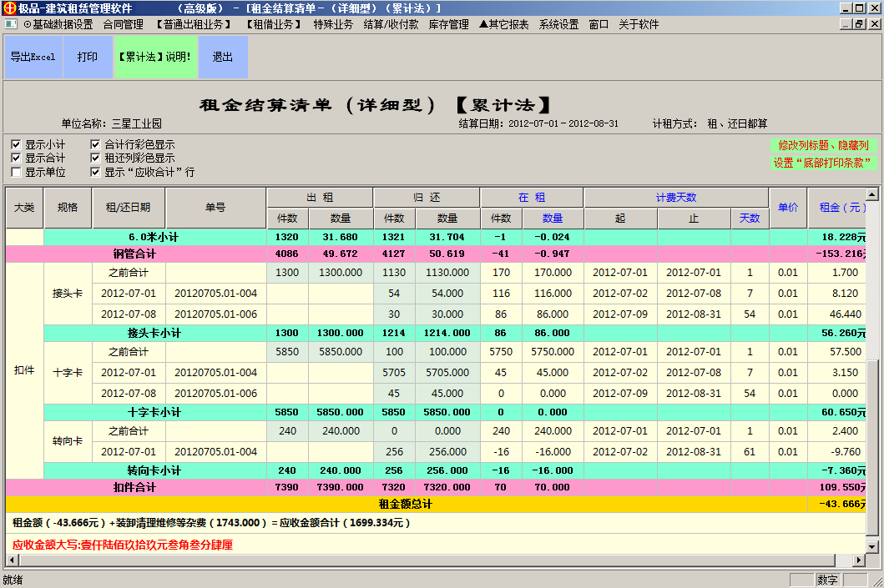
Task: Select 转向卡小计 row label
Action: [154, 470]
